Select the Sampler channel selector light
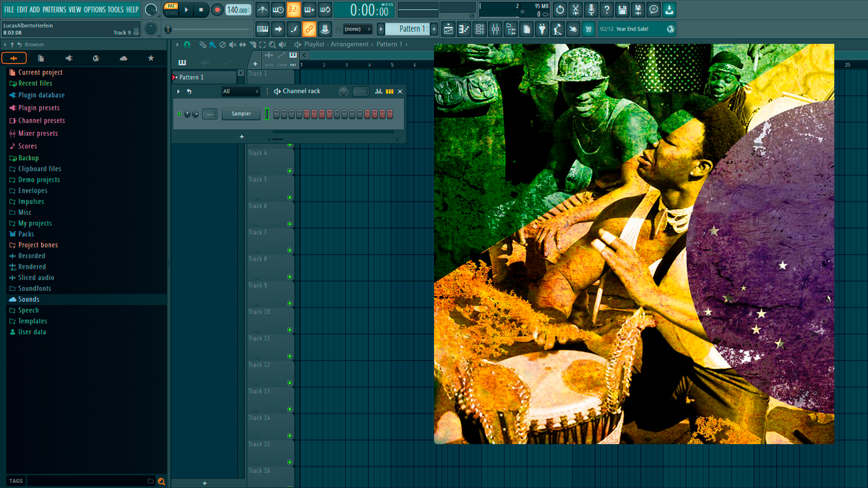The width and height of the screenshot is (868, 488). click(267, 114)
